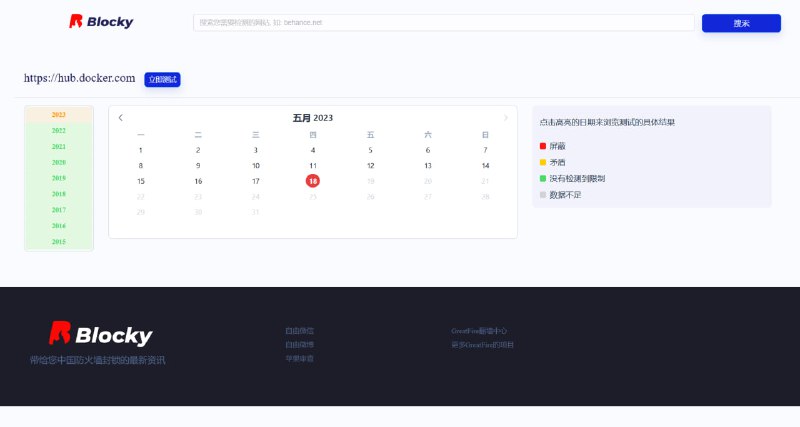Select date 3 on the May calendar
Viewport: 800px width, 427px height.
coord(256,150)
